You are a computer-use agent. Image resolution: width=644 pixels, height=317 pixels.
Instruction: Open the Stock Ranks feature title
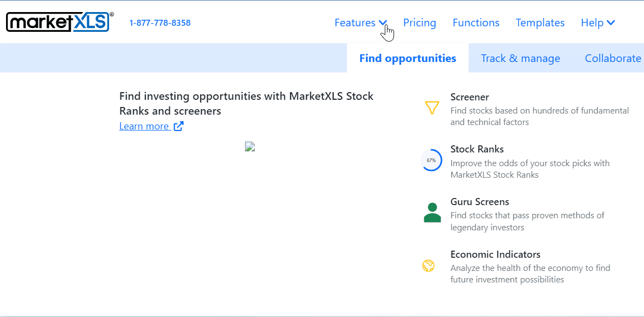(477, 149)
